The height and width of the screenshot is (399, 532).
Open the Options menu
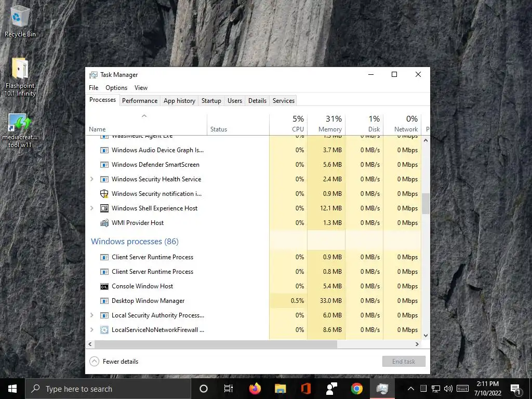116,88
